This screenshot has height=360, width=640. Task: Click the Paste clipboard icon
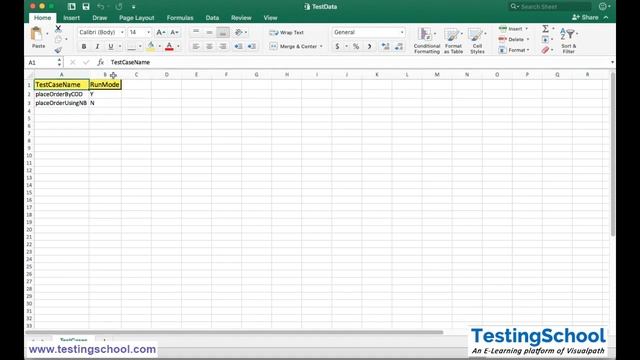tap(37, 34)
